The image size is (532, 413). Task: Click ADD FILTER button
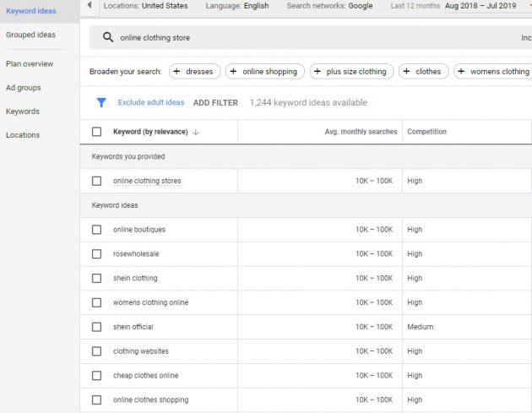(215, 103)
